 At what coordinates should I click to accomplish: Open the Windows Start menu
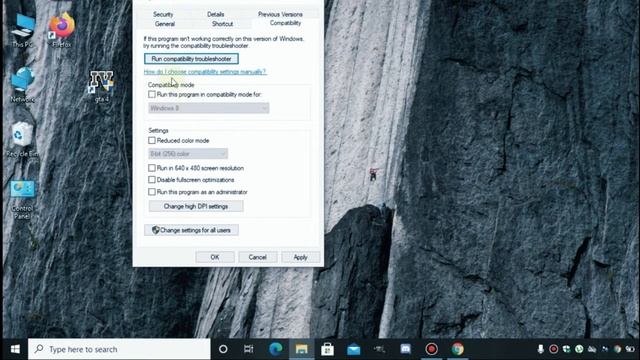click(15, 349)
